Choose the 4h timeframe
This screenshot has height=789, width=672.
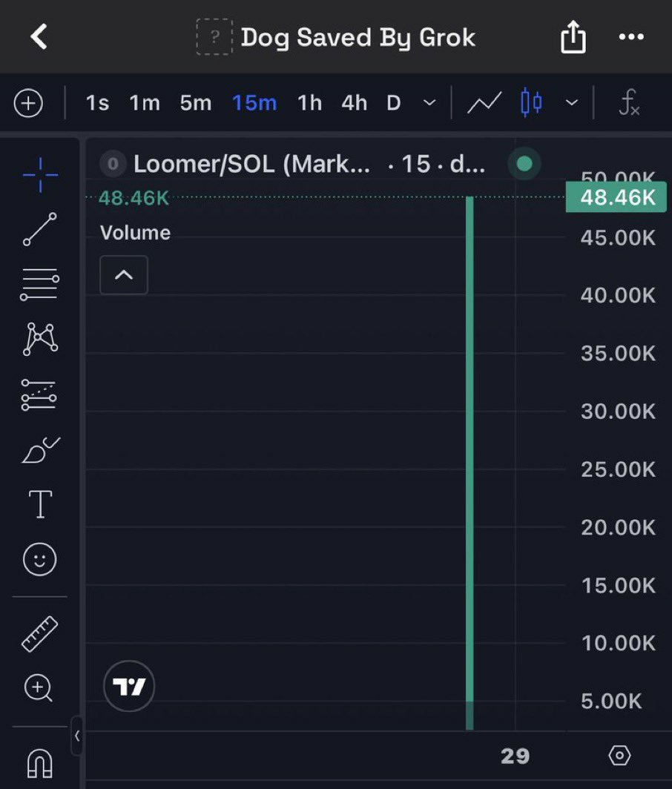click(354, 103)
